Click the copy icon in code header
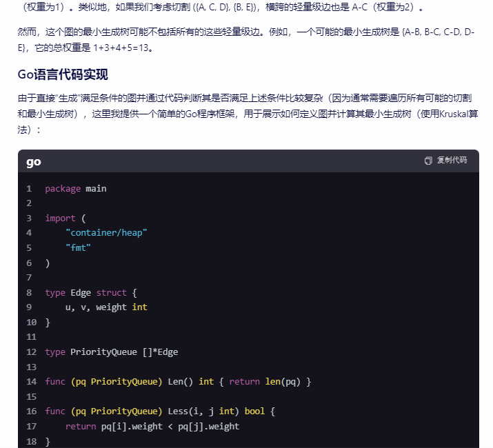 [x=428, y=161]
